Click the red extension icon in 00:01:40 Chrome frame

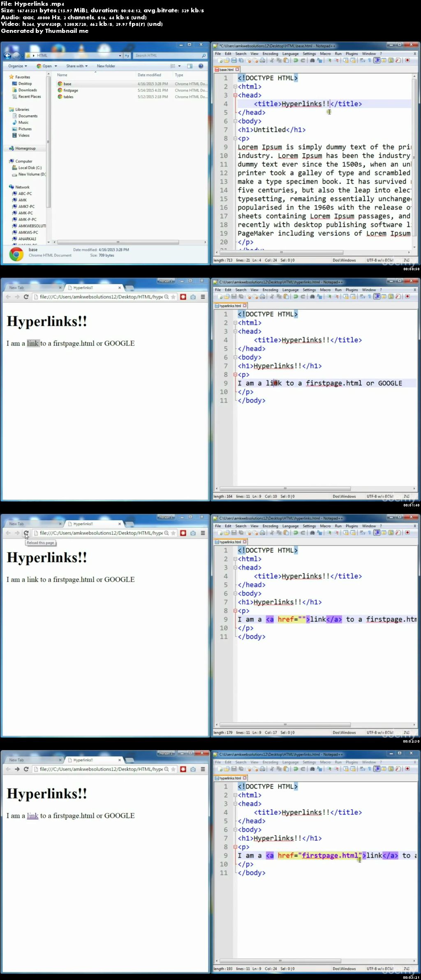pos(183,297)
